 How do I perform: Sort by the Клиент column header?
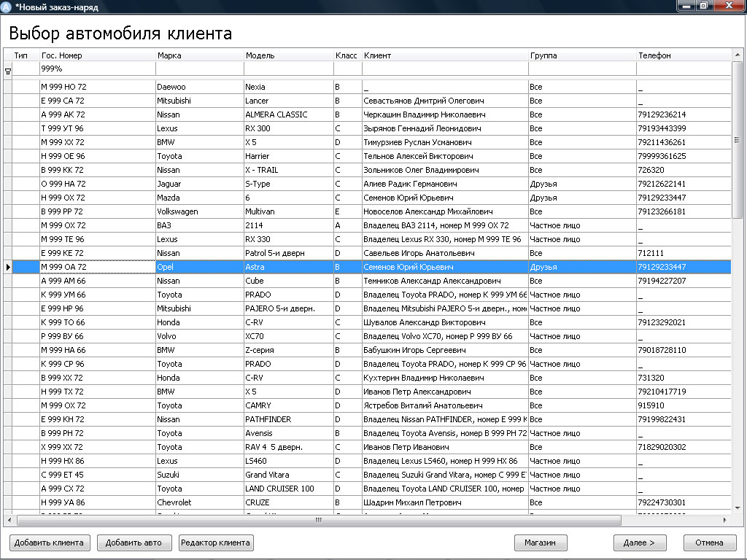coord(446,55)
